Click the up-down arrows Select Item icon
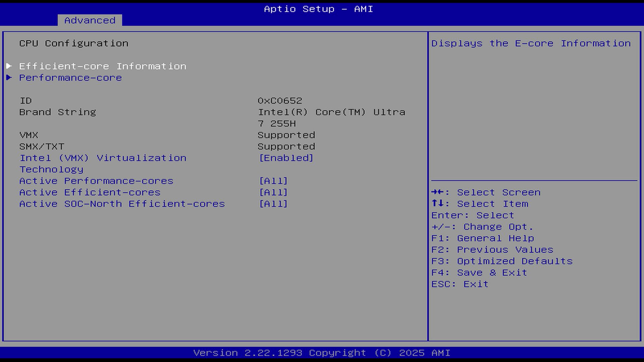Viewport: 644px width, 362px height. (x=438, y=203)
